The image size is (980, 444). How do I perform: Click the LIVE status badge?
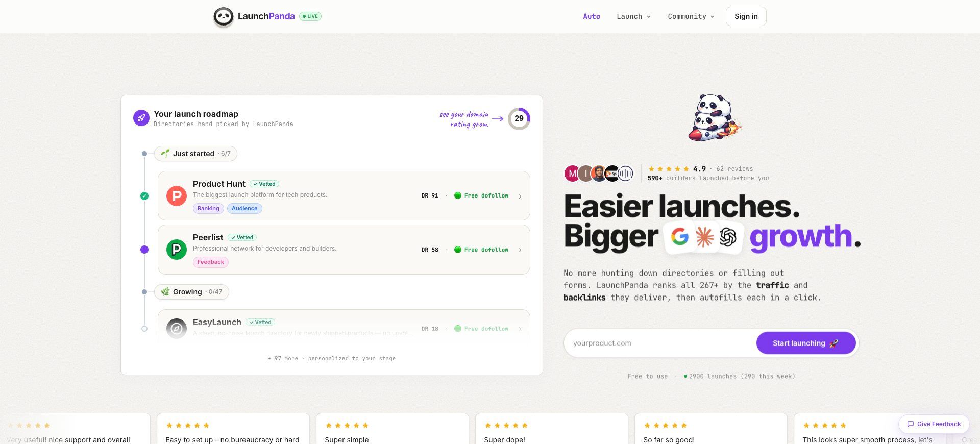pos(310,16)
